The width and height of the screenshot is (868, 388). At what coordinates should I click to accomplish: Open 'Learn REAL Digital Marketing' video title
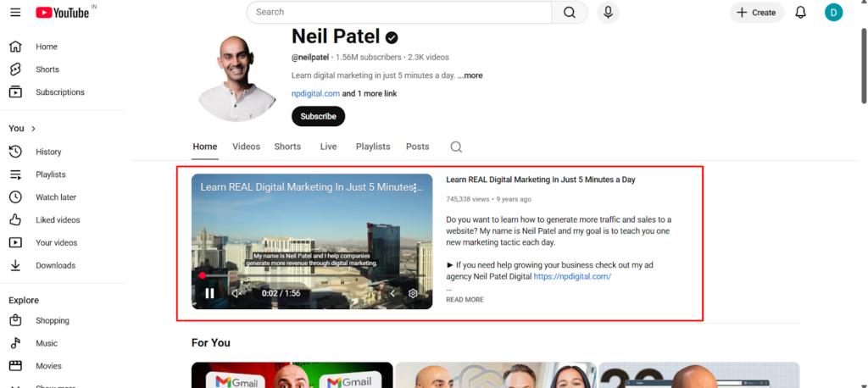[541, 180]
